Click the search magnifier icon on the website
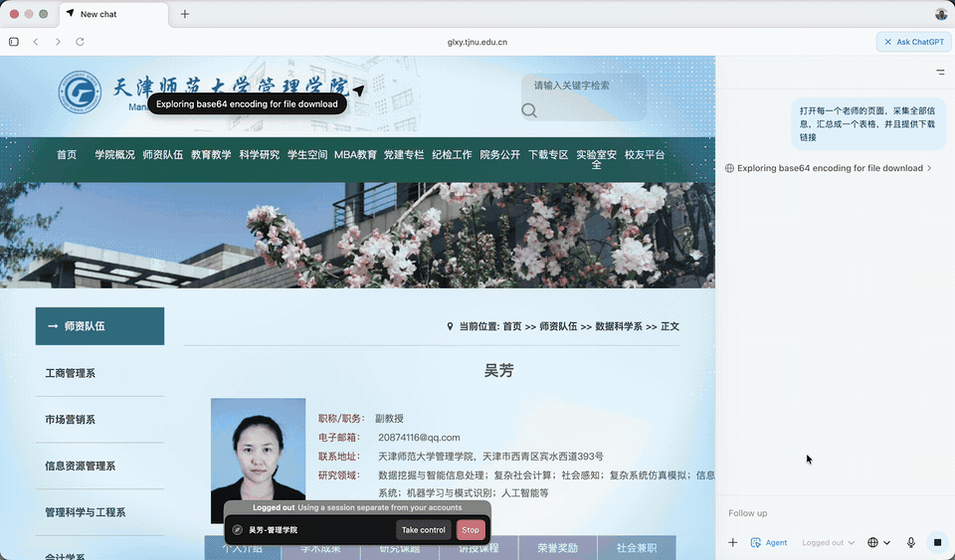Screen dimensions: 955x560 529,110
